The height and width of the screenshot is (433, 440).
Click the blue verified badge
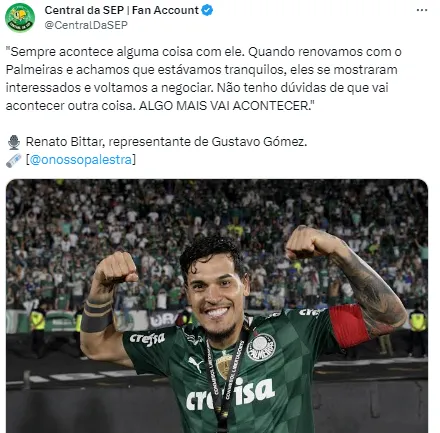[x=208, y=10]
